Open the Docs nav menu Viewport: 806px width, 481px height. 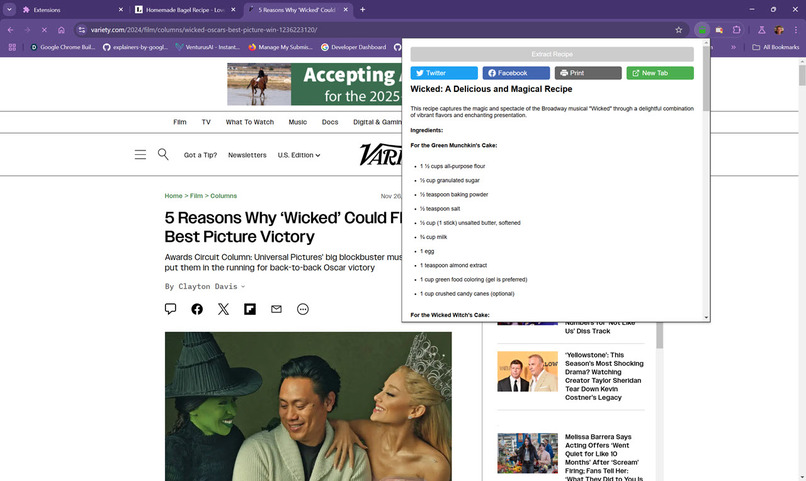click(x=330, y=122)
